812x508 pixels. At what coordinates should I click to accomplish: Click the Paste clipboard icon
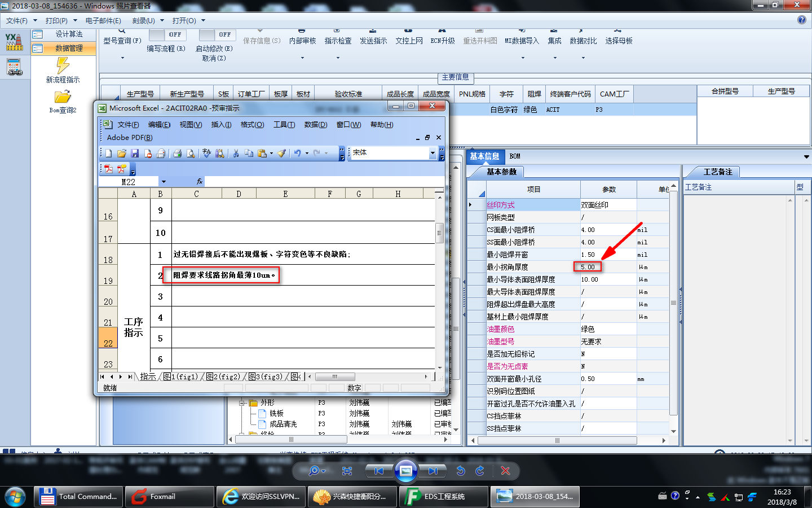[x=262, y=153]
